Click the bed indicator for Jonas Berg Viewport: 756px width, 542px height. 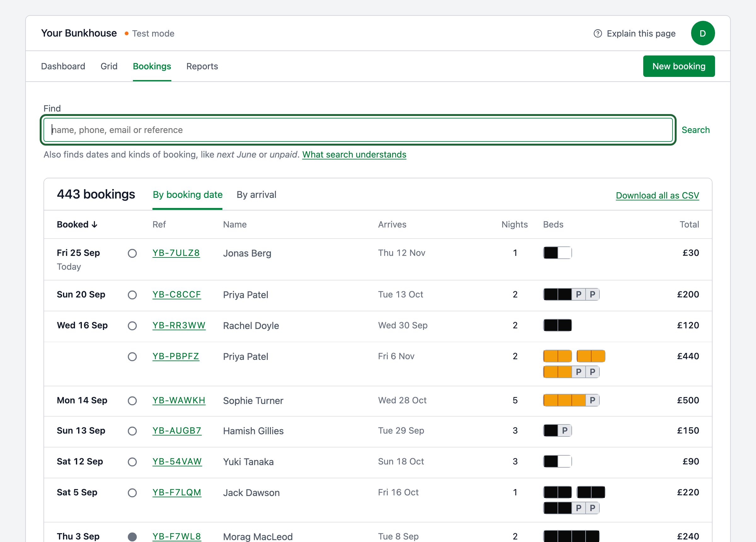[557, 253]
